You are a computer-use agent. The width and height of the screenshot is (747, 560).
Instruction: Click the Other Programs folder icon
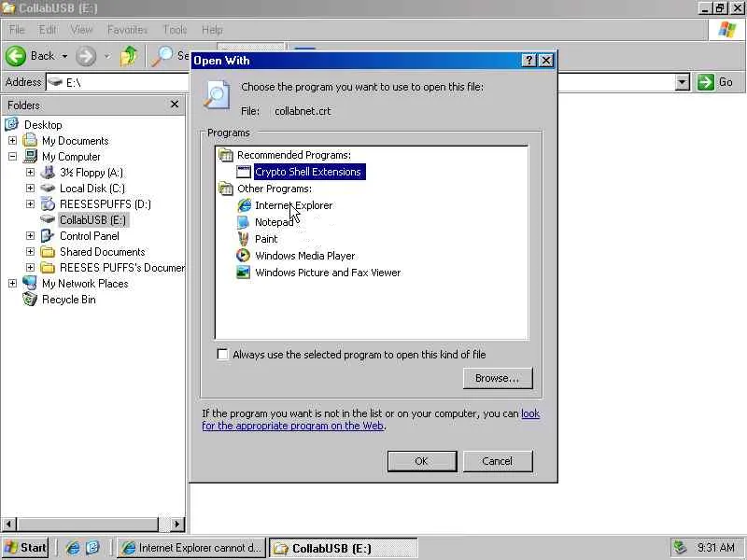pos(226,189)
